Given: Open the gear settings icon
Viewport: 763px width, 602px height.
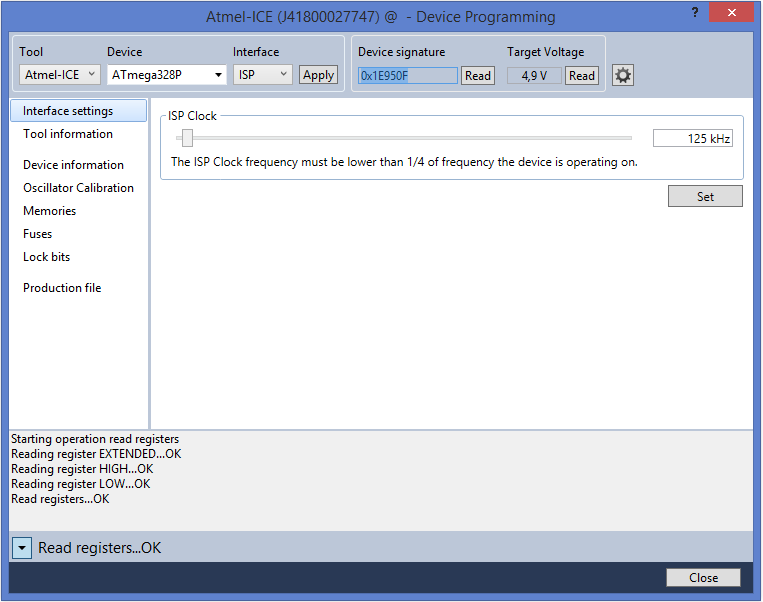Looking at the screenshot, I should [623, 75].
